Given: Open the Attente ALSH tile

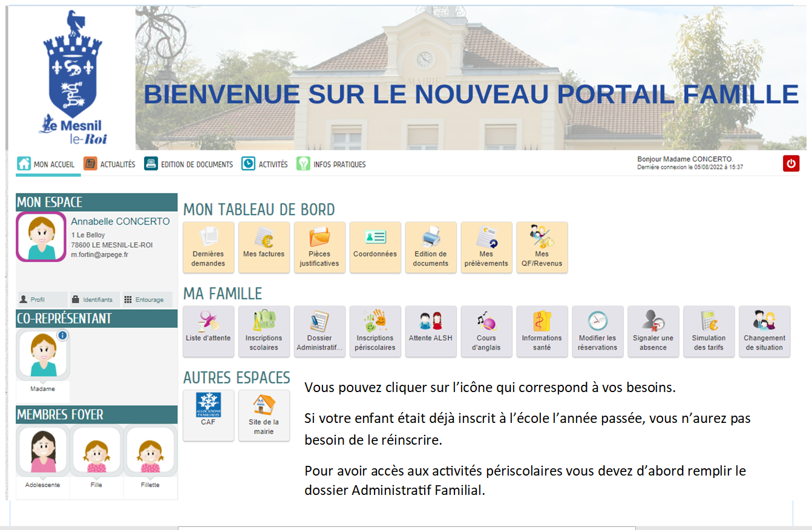Looking at the screenshot, I should (431, 331).
